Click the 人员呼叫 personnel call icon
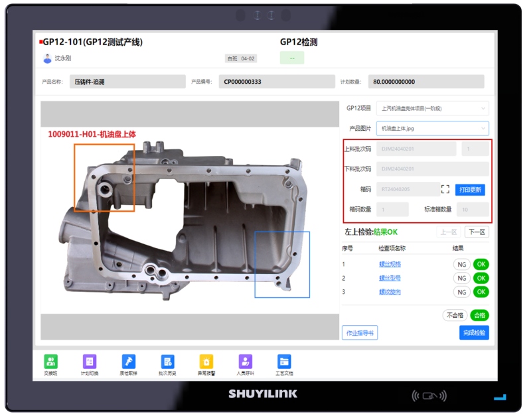531x420 pixels. point(246,362)
